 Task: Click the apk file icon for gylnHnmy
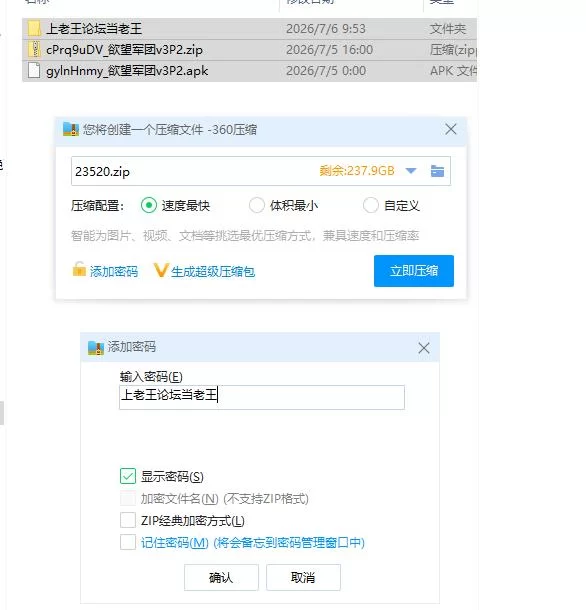point(34,70)
